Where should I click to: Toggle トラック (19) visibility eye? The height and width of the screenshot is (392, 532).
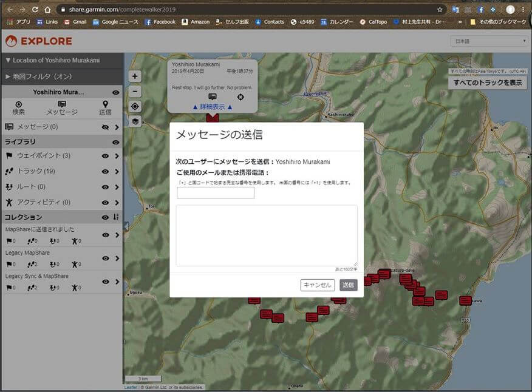tap(106, 172)
